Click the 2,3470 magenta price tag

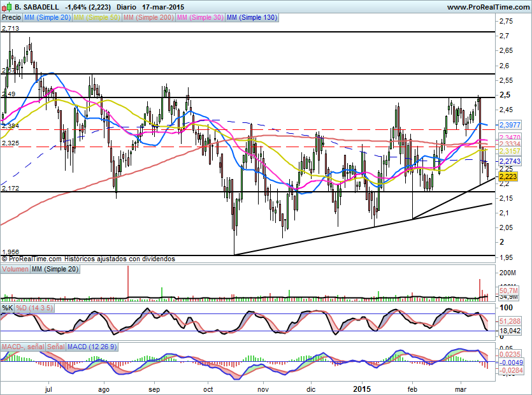[510, 137]
